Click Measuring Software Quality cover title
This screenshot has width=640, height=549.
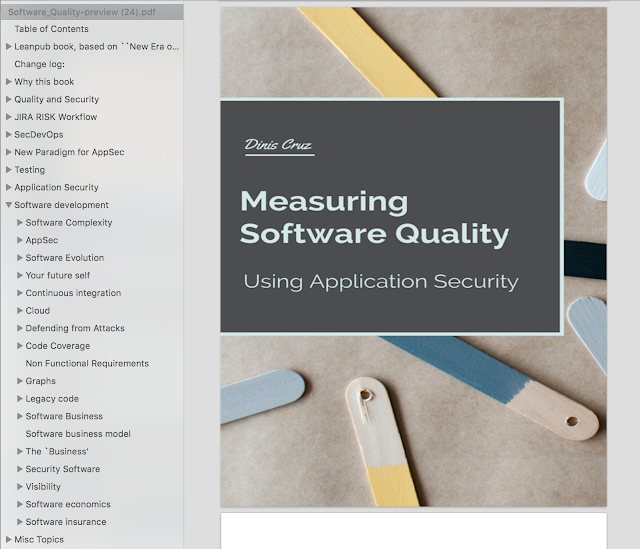(x=374, y=218)
